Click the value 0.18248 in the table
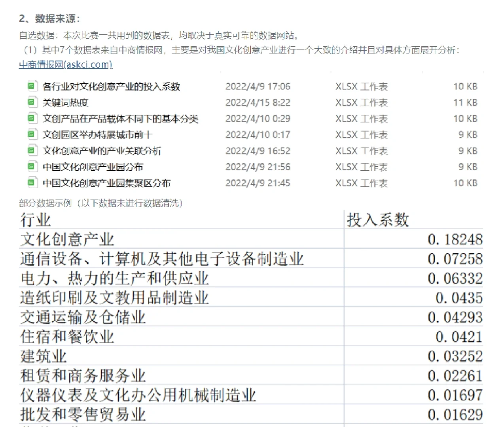The width and height of the screenshot is (504, 427). coord(456,239)
